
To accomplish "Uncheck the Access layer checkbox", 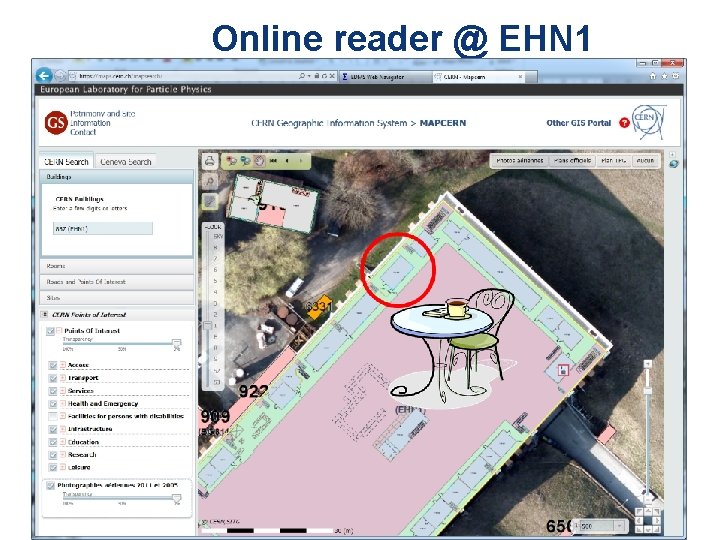I will pyautogui.click(x=53, y=365).
